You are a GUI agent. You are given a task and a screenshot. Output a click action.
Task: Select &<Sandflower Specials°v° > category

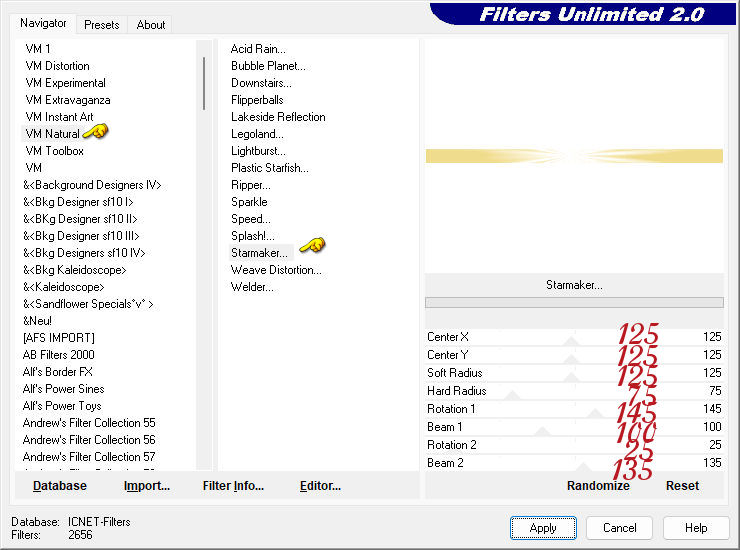click(x=88, y=304)
